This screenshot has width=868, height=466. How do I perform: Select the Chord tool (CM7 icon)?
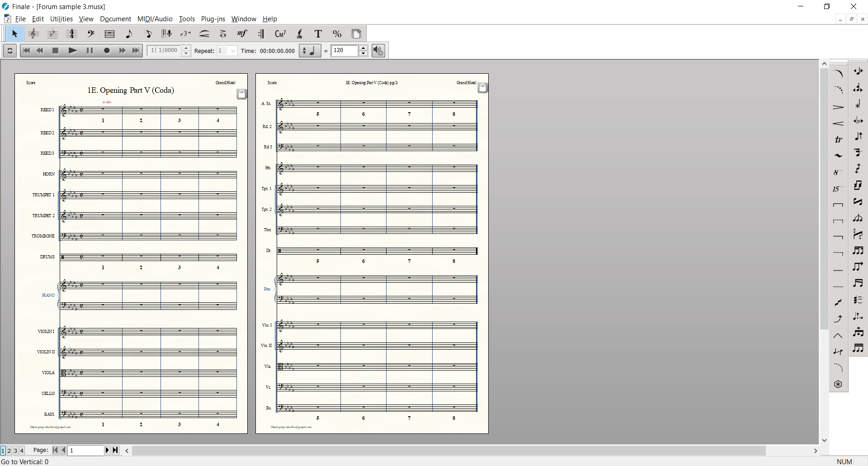pyautogui.click(x=280, y=34)
